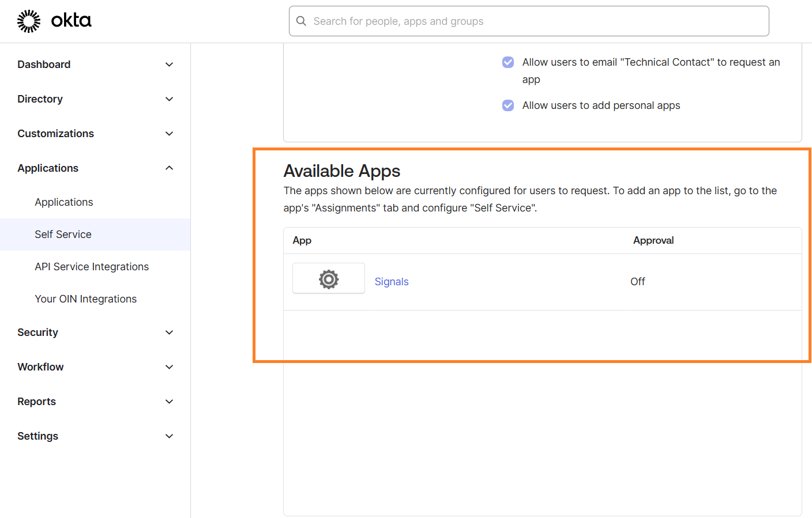Click the Dashboard sidebar label
Image resolution: width=812 pixels, height=518 pixels.
(44, 65)
